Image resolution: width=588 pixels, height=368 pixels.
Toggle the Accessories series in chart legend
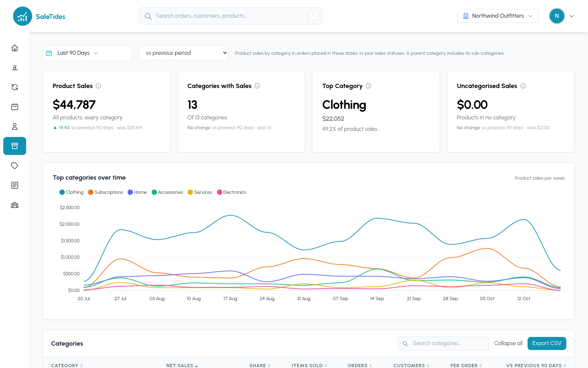click(x=167, y=192)
